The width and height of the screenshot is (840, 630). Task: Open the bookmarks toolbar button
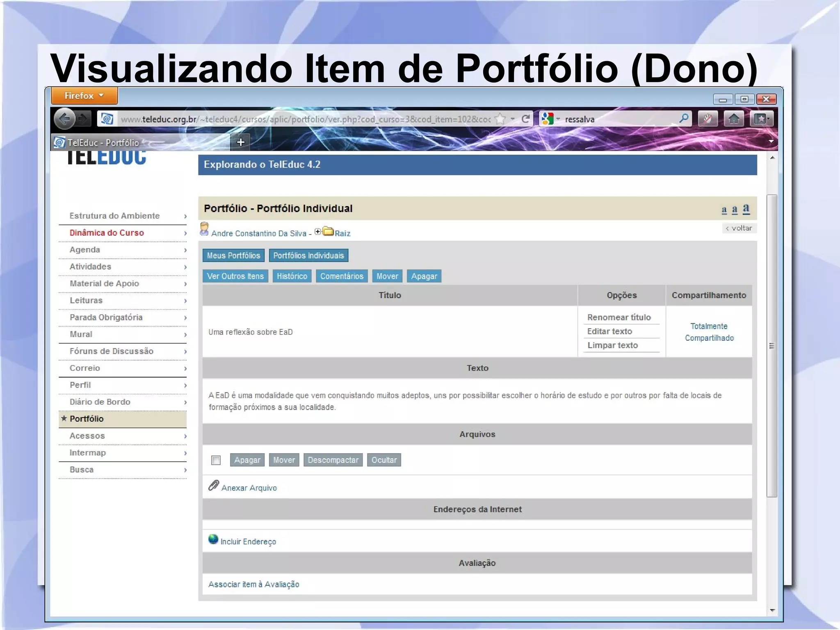coord(762,119)
